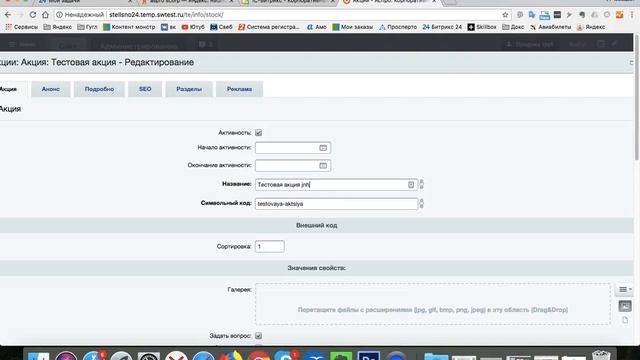Click the Название text field
Image resolution: width=640 pixels, height=360 pixels.
click(336, 185)
